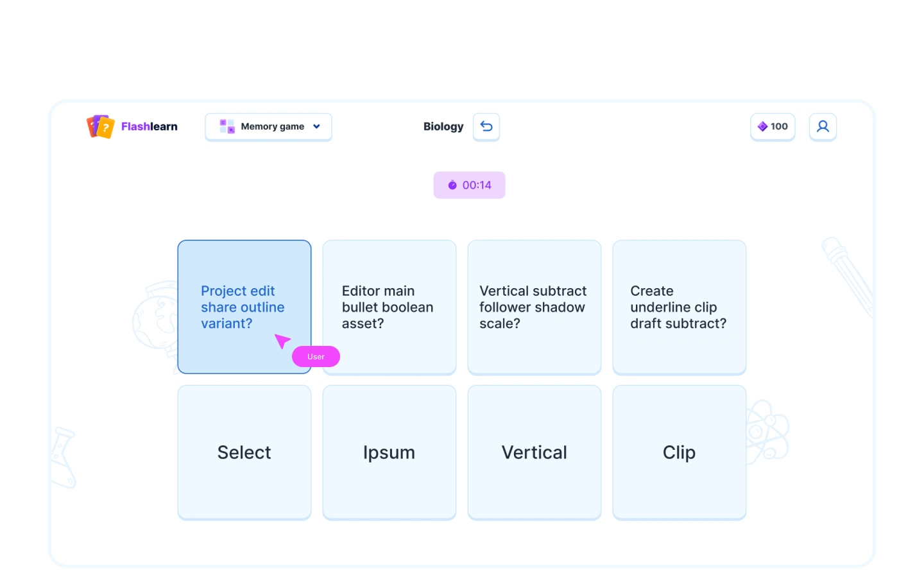Flip the 'Editor main bullet boolean asset?' card
The height and width of the screenshot is (584, 924).
(389, 307)
